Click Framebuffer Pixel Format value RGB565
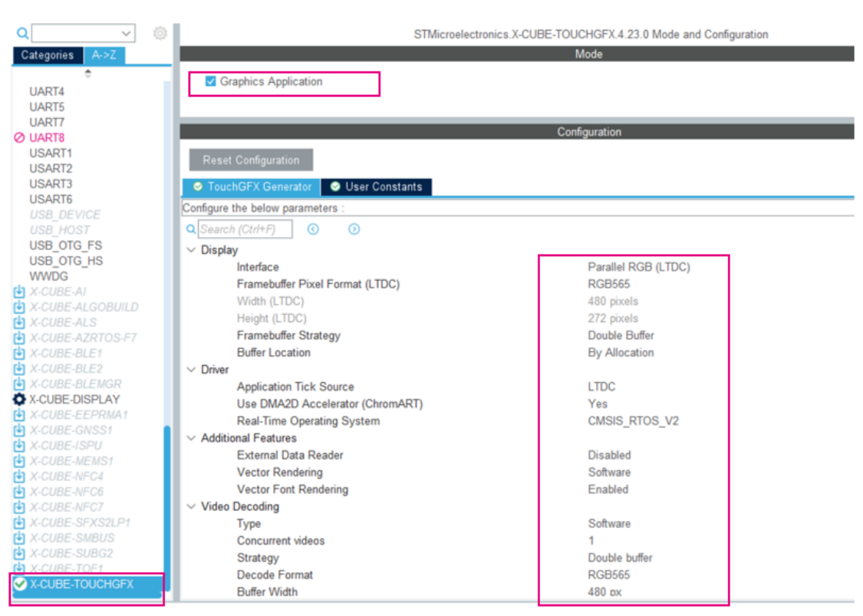The height and width of the screenshot is (616, 863). coord(609,284)
